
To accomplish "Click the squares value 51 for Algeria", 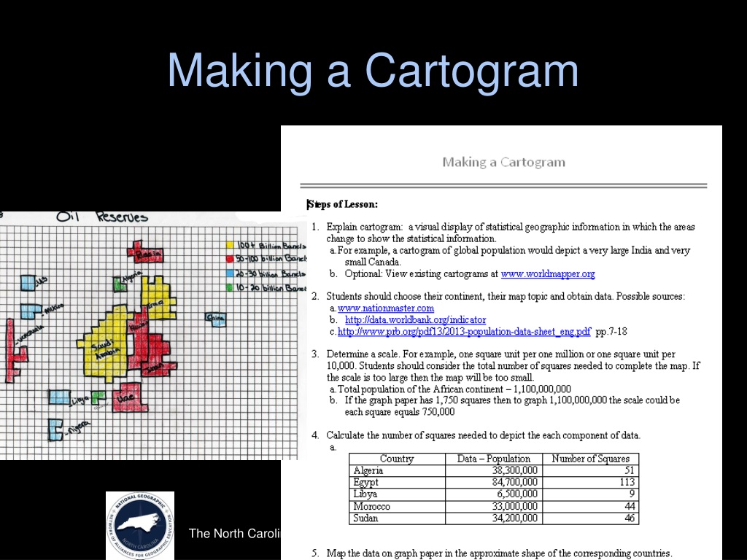I will [x=630, y=470].
